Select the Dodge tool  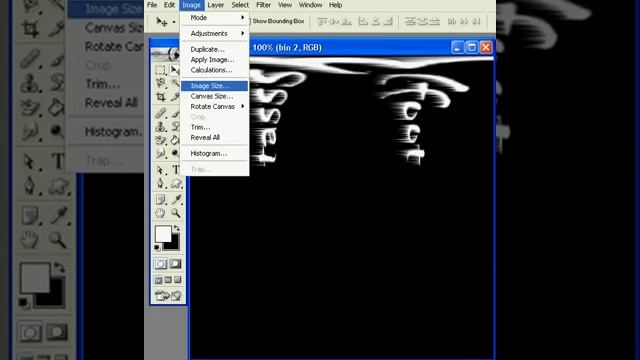click(176, 153)
